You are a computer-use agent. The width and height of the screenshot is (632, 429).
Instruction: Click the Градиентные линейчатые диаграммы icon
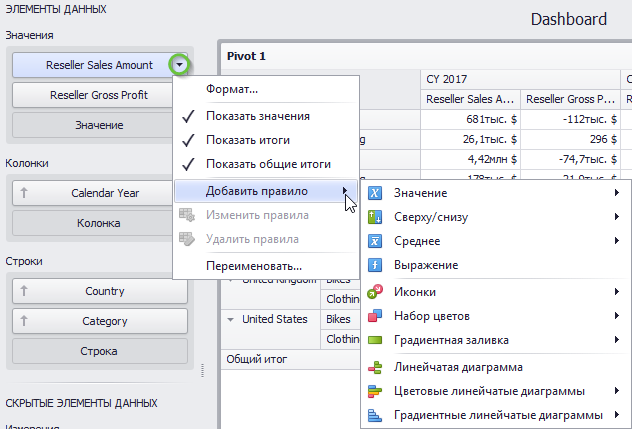[x=374, y=415]
